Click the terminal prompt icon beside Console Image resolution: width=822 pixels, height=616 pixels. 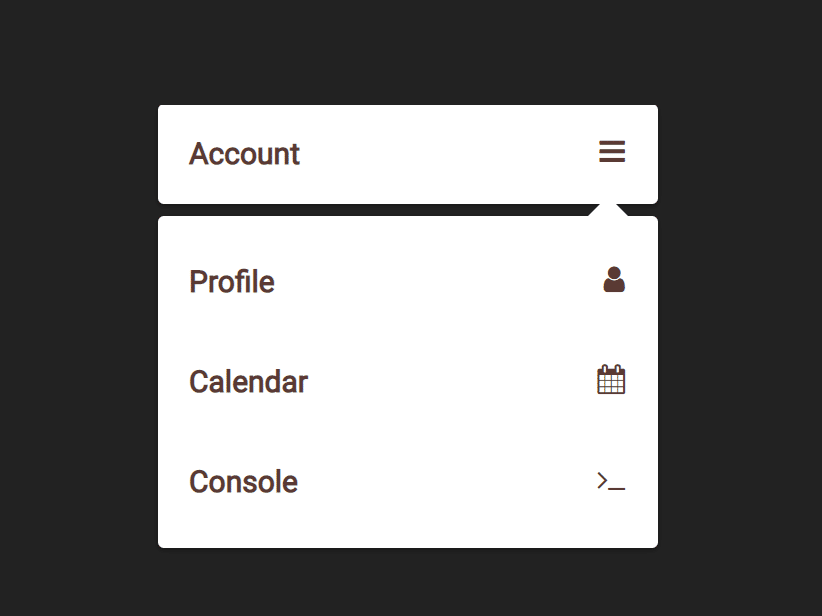pos(610,481)
